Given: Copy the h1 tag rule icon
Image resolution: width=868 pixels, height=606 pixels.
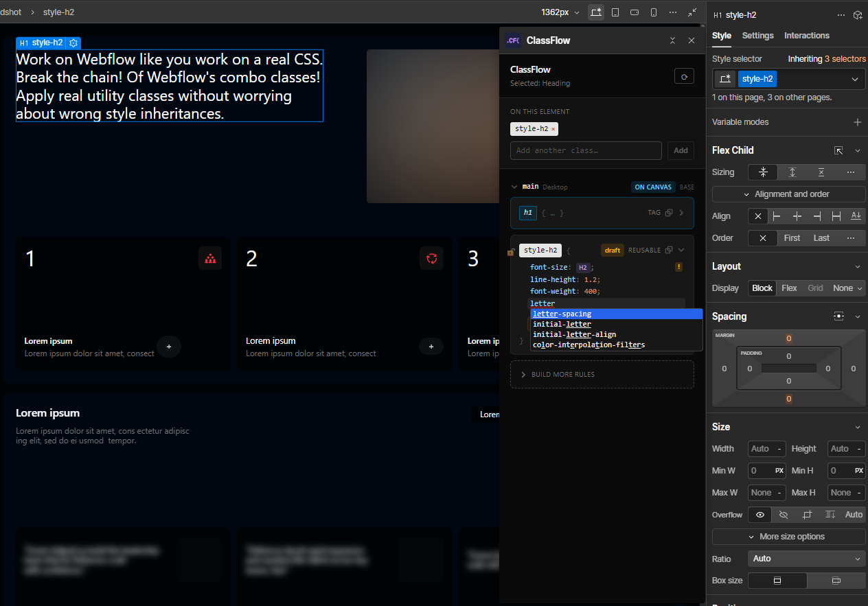Looking at the screenshot, I should (668, 213).
